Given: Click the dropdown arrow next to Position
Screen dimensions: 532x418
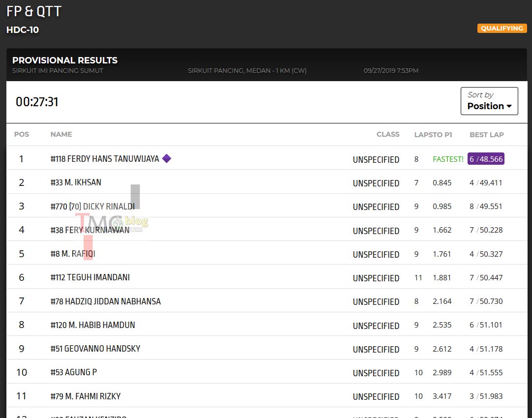Looking at the screenshot, I should point(509,106).
